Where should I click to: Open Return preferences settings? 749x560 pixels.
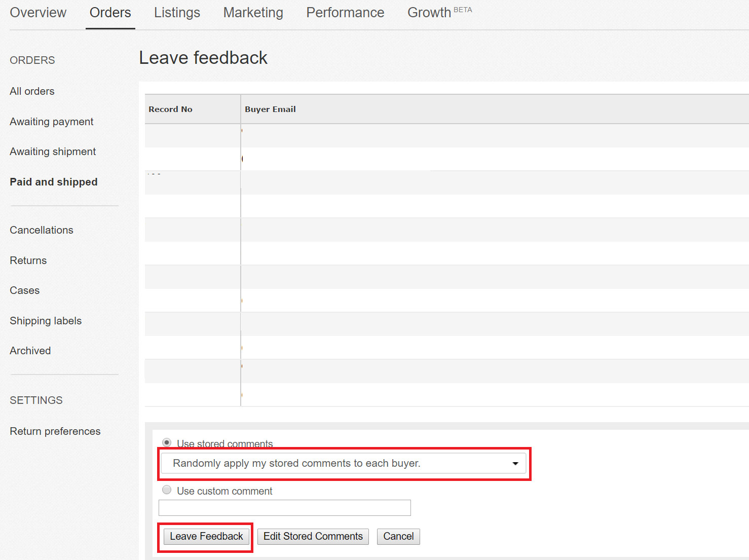[x=55, y=431]
